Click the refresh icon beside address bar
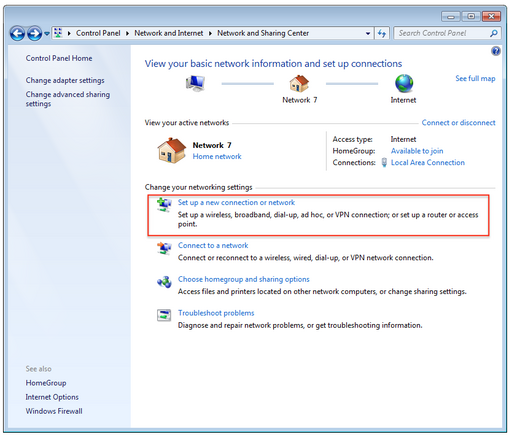The height and width of the screenshot is (437, 512). click(x=382, y=33)
